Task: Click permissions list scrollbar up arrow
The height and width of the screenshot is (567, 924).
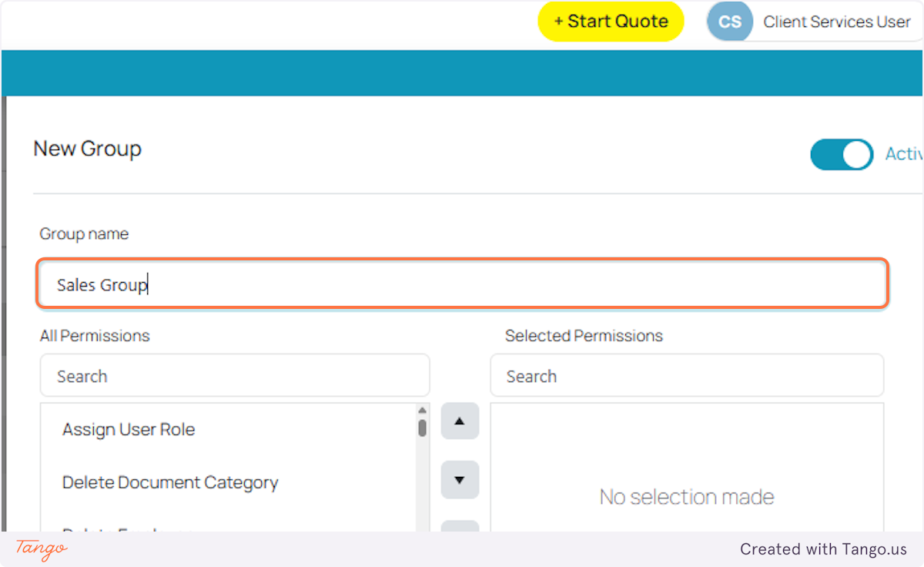Action: [422, 411]
